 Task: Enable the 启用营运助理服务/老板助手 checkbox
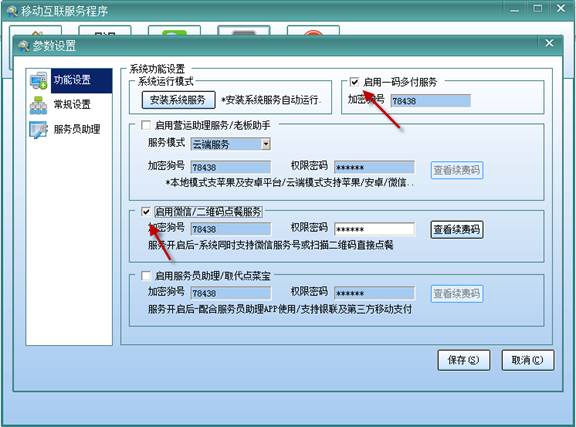146,125
